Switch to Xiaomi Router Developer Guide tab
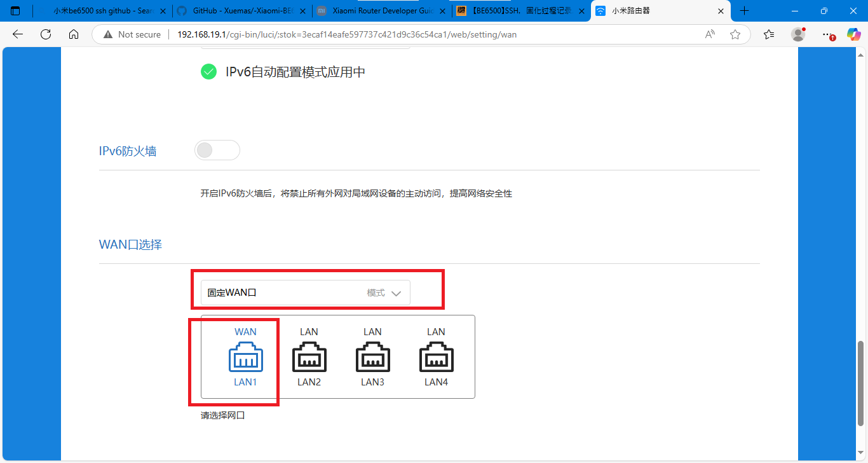Screen dimensions: 868x463 (x=380, y=11)
